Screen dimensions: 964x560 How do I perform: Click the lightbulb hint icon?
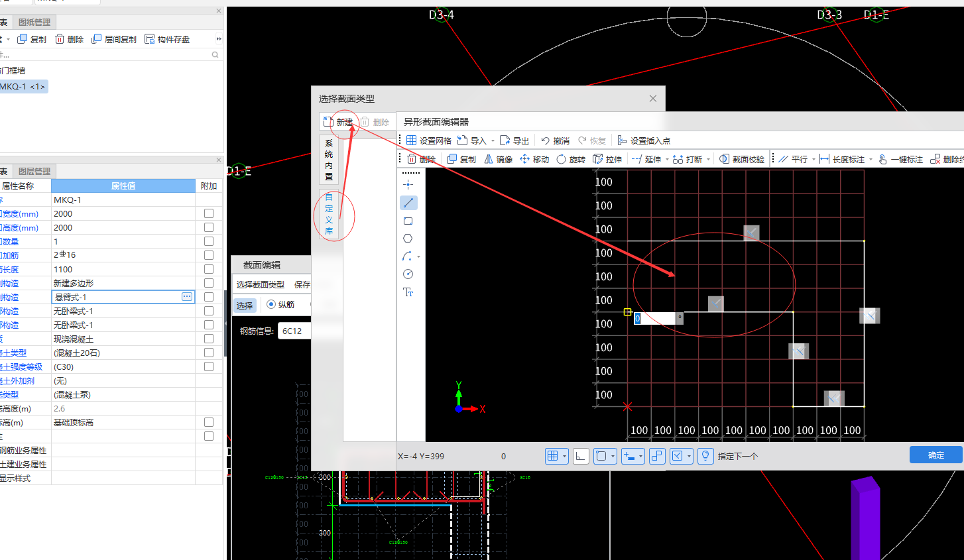705,456
